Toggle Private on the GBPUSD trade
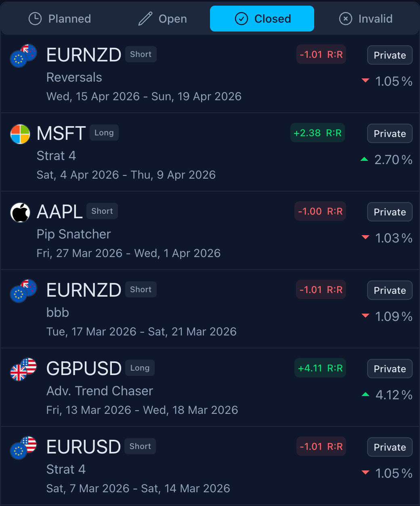This screenshot has width=420, height=506. (x=390, y=369)
